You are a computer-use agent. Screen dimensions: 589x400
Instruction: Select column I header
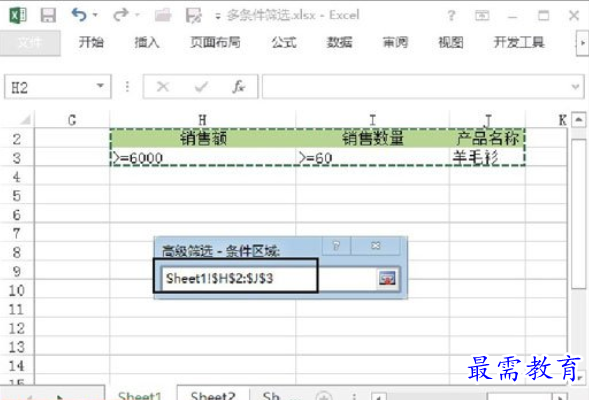(372, 120)
